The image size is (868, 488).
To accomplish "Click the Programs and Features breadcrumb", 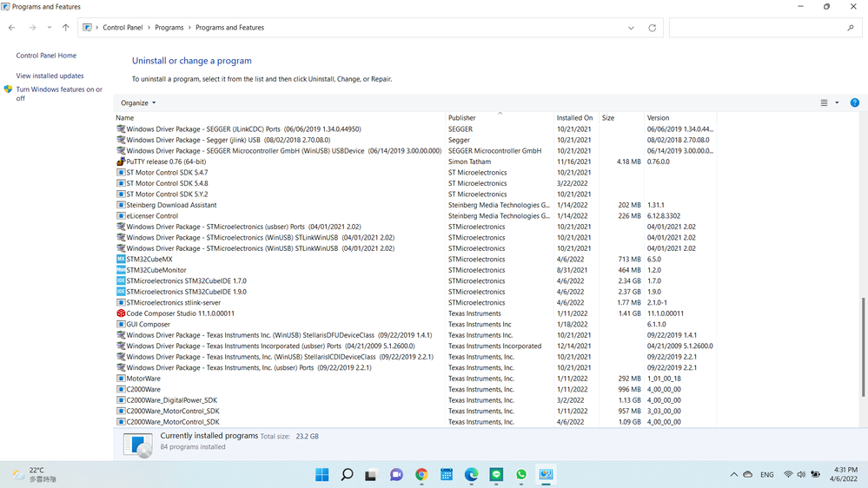I will tap(229, 28).
